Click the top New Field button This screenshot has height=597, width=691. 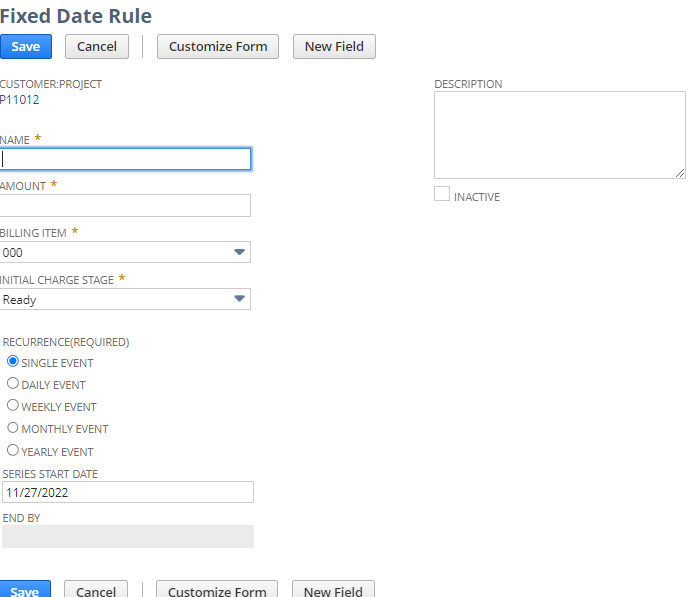(334, 46)
